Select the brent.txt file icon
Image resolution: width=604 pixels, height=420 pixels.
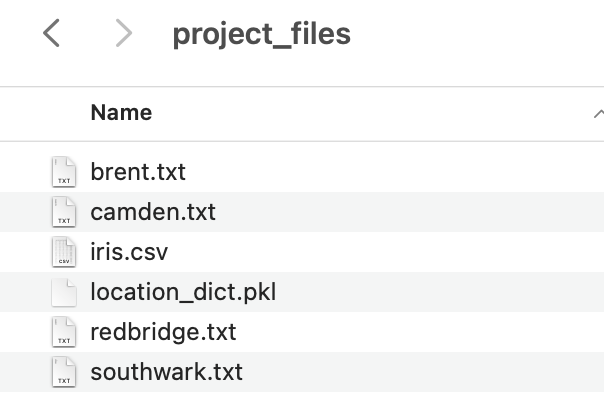[x=64, y=172]
